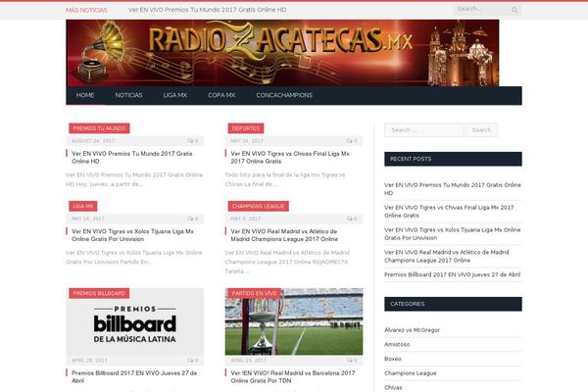This screenshot has width=588, height=392.
Task: Go to the HOME menu item
Action: pos(85,95)
